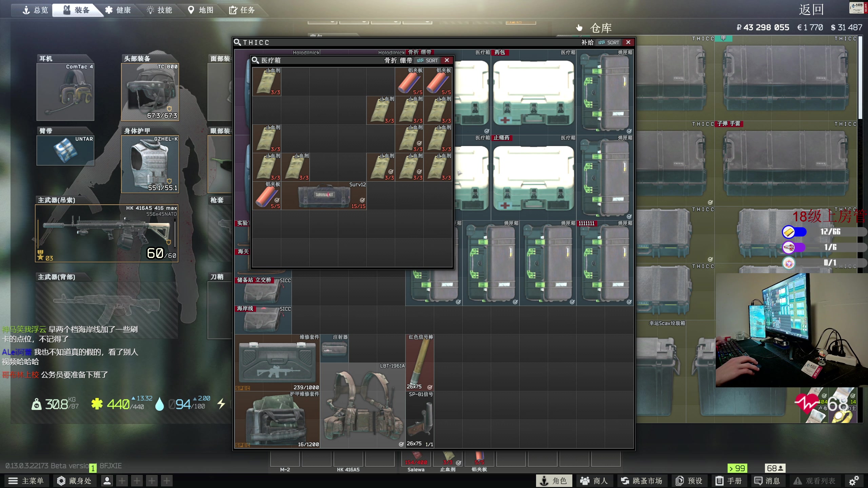This screenshot has height=488, width=868.
Task: Select the HK 416A5 primary weapon
Action: [x=106, y=233]
